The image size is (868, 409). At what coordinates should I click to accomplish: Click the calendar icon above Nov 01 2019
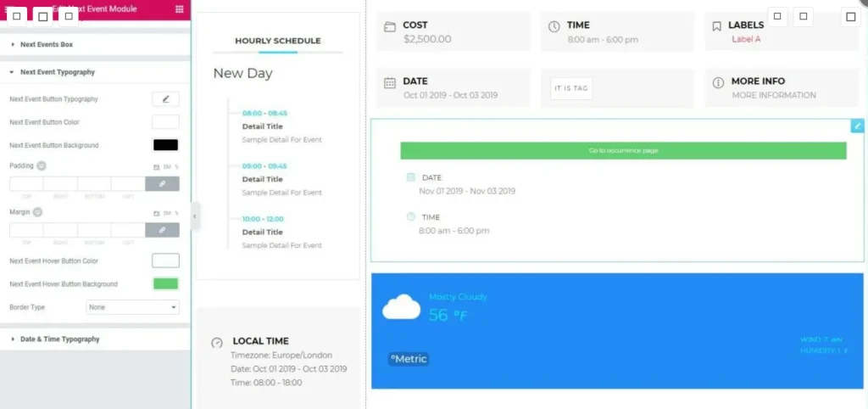[411, 177]
